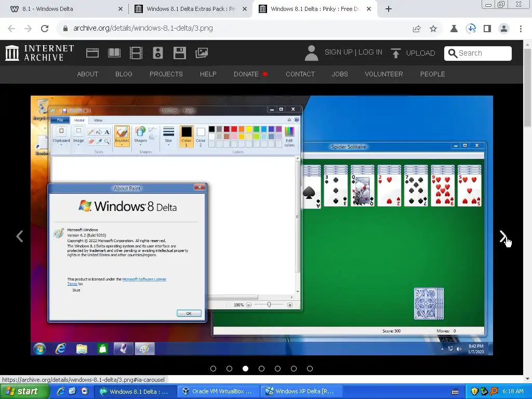The height and width of the screenshot is (399, 532).
Task: Go to Internet Archive home via logo
Action: coord(39,54)
